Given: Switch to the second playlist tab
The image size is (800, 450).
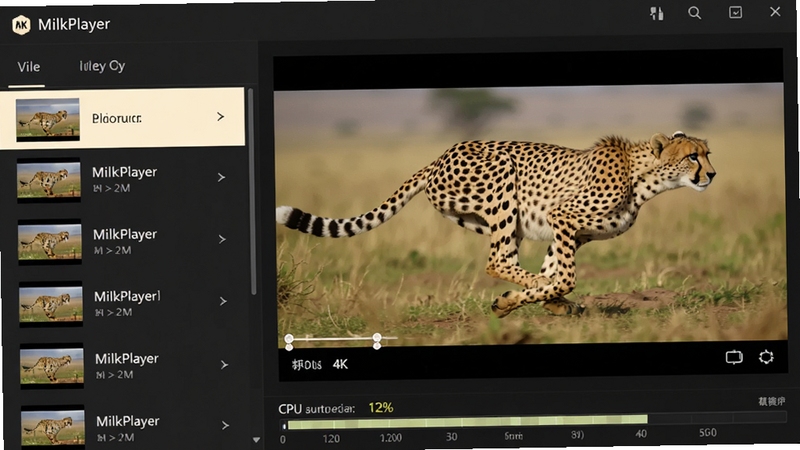Looking at the screenshot, I should pyautogui.click(x=102, y=66).
